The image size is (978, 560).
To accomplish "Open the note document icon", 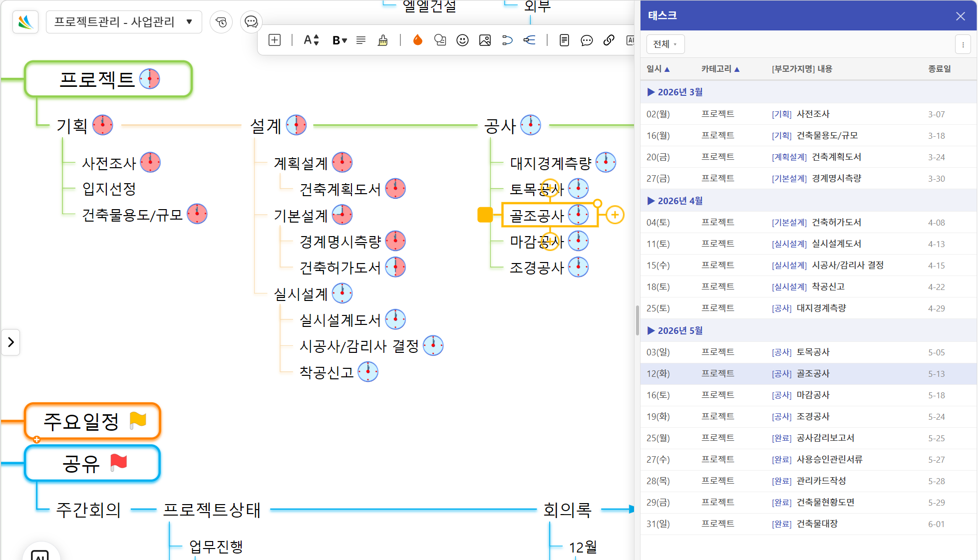I will pos(564,40).
